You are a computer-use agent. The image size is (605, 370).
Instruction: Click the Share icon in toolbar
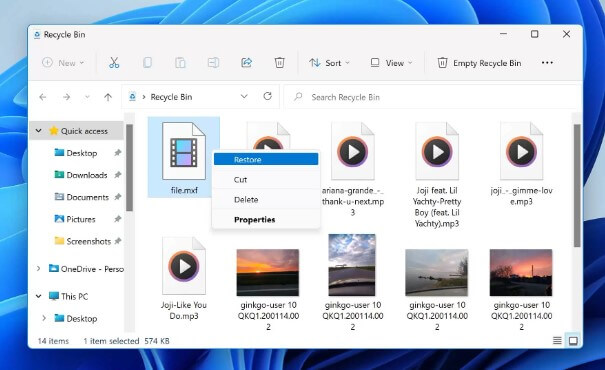click(247, 63)
